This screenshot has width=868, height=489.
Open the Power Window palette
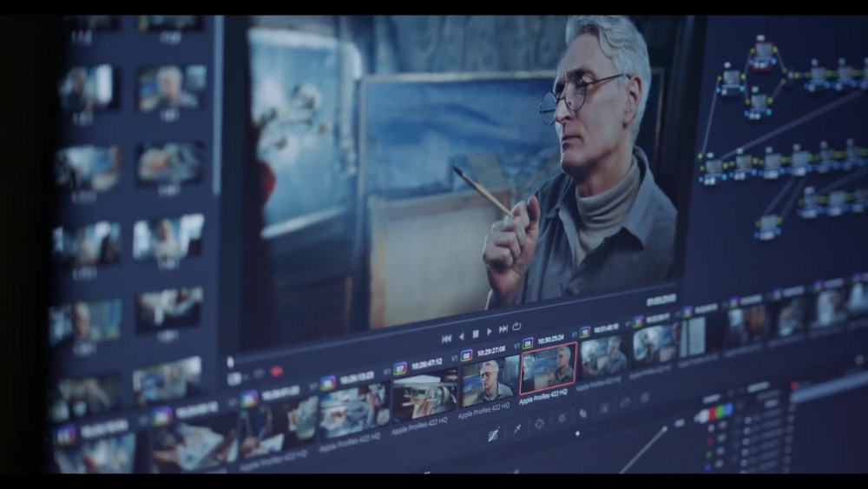[540, 424]
